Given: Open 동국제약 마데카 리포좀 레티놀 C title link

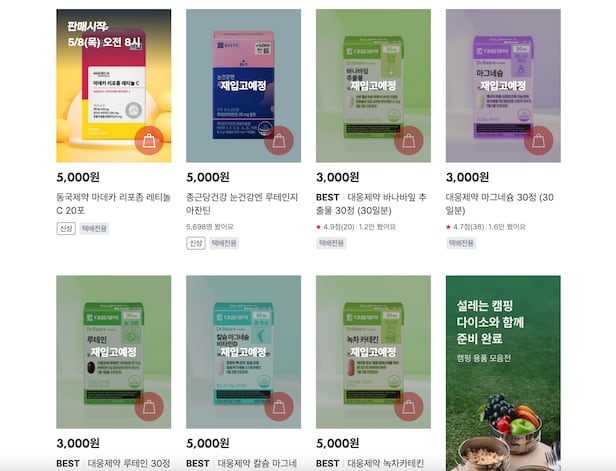Looking at the screenshot, I should pos(114,204).
